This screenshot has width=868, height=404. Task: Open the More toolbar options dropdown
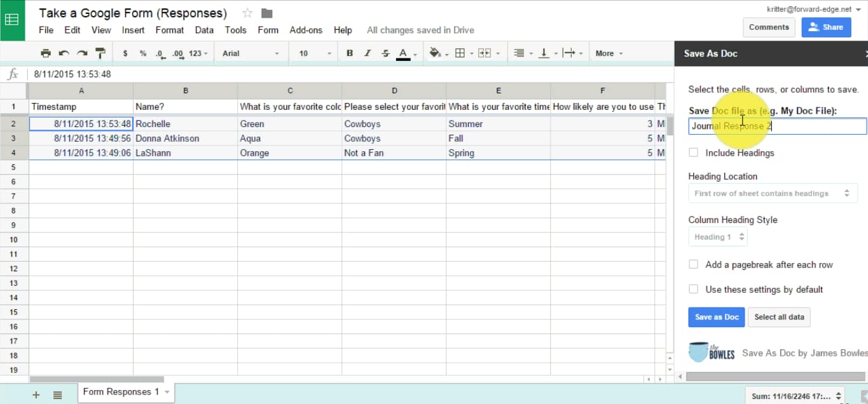tap(609, 53)
